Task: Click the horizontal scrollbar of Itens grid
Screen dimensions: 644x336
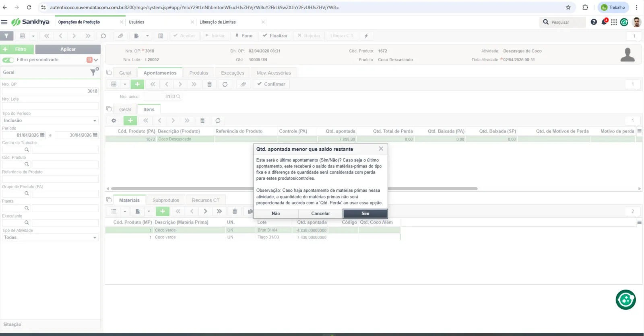Action: coord(294,188)
